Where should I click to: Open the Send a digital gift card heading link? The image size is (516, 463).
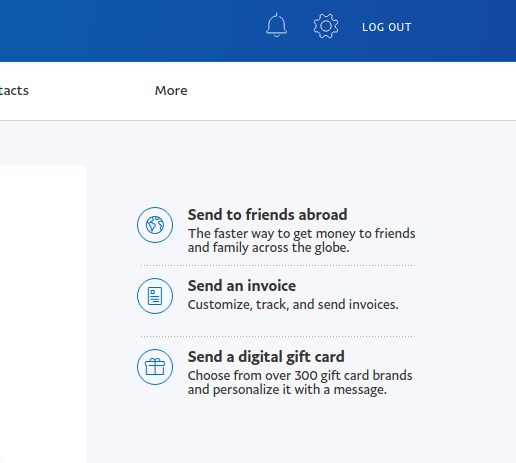266,357
